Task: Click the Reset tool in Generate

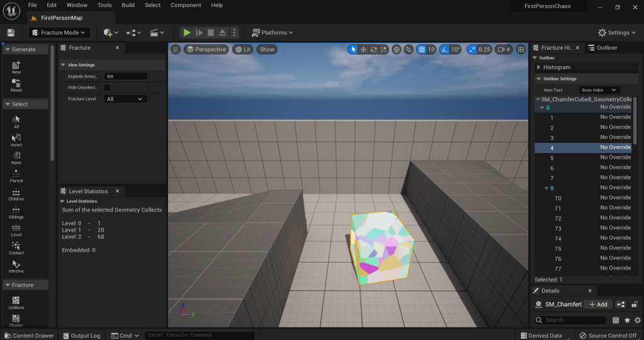Action: point(16,84)
